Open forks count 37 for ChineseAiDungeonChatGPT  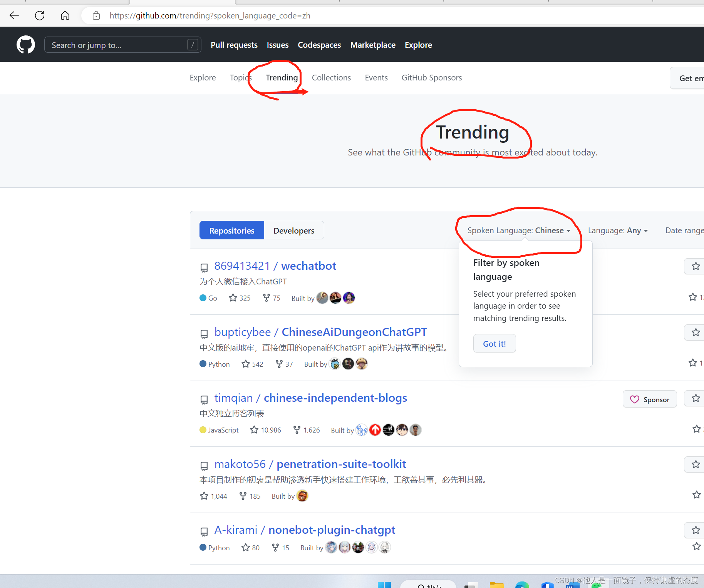(284, 364)
